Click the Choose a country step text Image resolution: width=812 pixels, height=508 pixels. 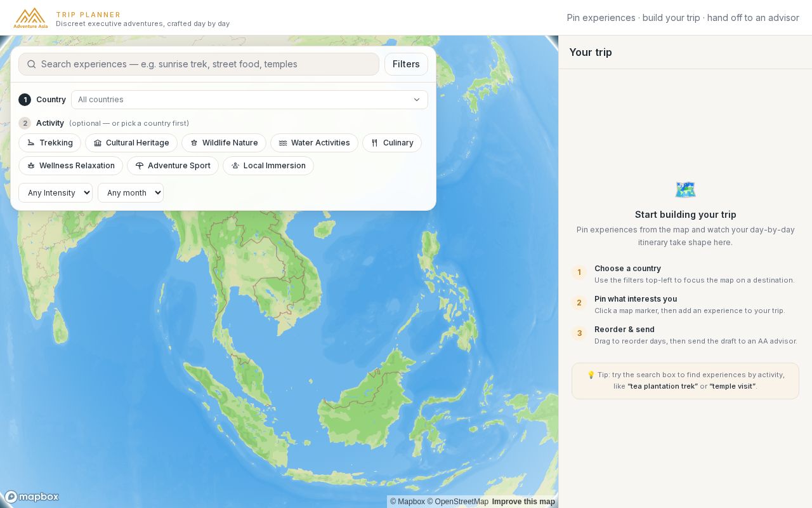[x=627, y=269]
